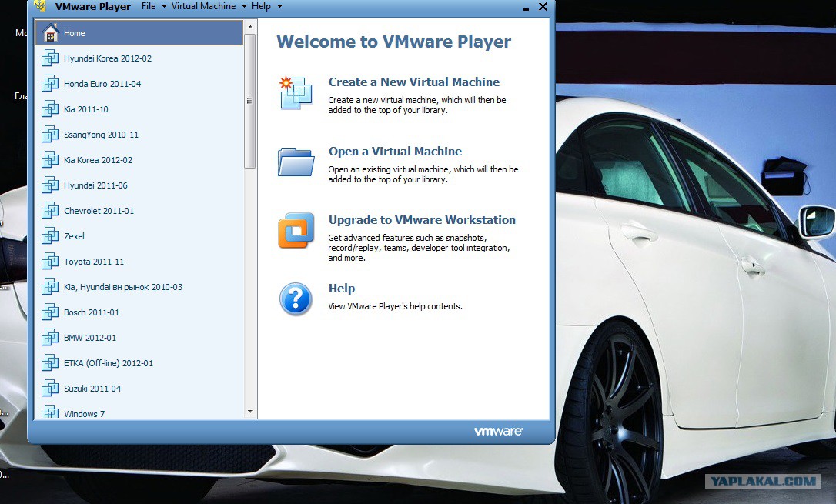Image resolution: width=836 pixels, height=504 pixels.
Task: Click VM icon beside Hyundai 2011-06
Action: point(50,185)
